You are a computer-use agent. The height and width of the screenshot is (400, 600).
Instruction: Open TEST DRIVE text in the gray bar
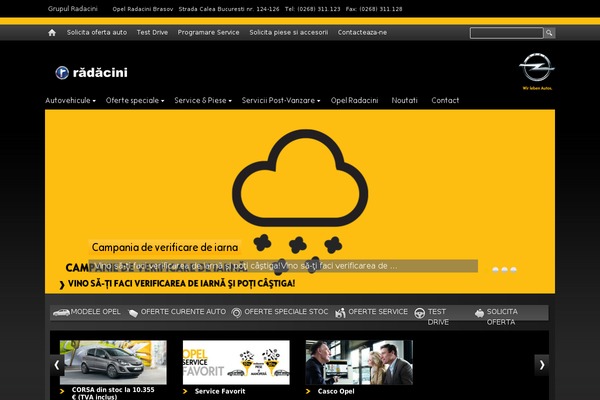click(x=438, y=317)
